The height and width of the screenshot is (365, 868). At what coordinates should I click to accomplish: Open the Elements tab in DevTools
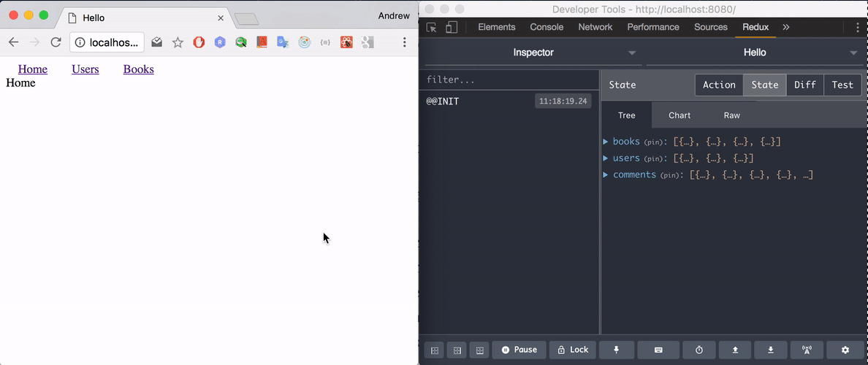pyautogui.click(x=497, y=27)
